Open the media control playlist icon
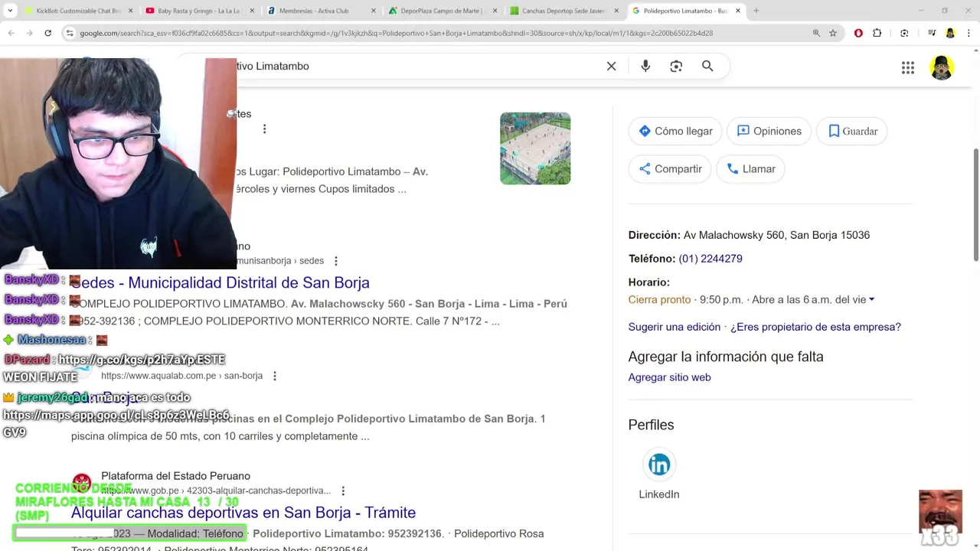 (x=932, y=33)
